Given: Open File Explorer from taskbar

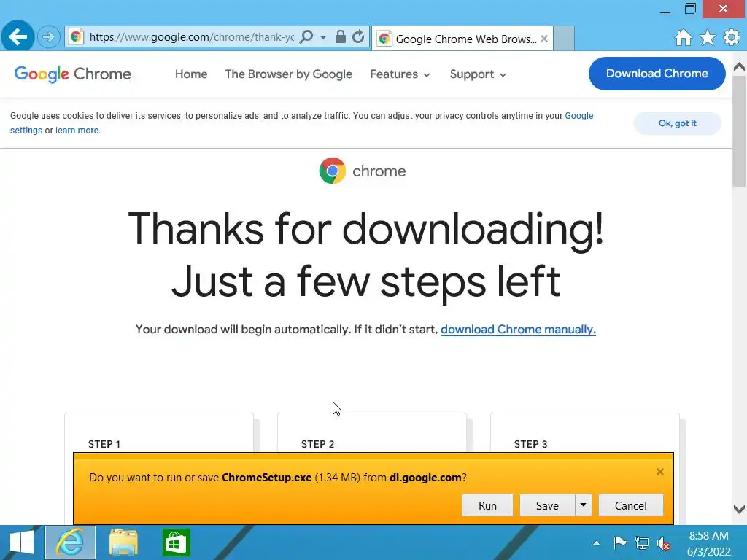Looking at the screenshot, I should tap(123, 542).
